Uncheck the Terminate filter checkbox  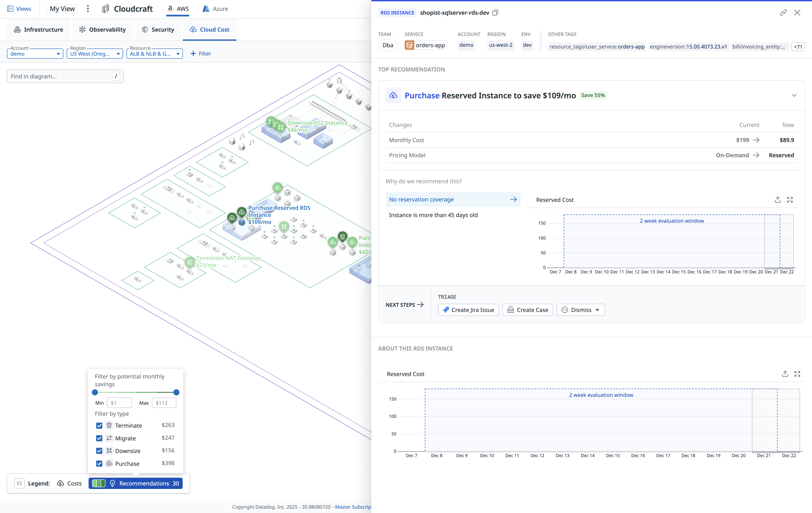click(x=99, y=425)
